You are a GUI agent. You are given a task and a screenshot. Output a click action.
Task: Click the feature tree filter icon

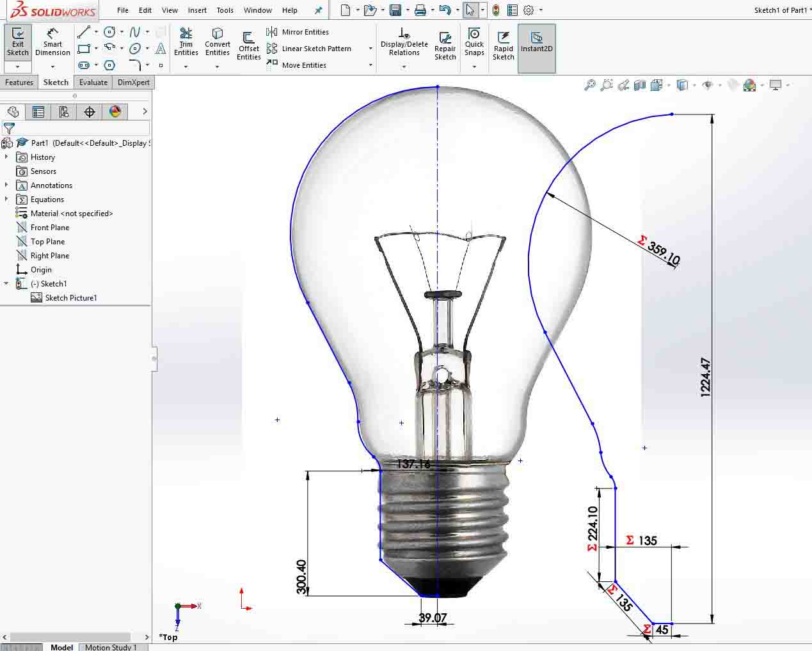point(9,129)
